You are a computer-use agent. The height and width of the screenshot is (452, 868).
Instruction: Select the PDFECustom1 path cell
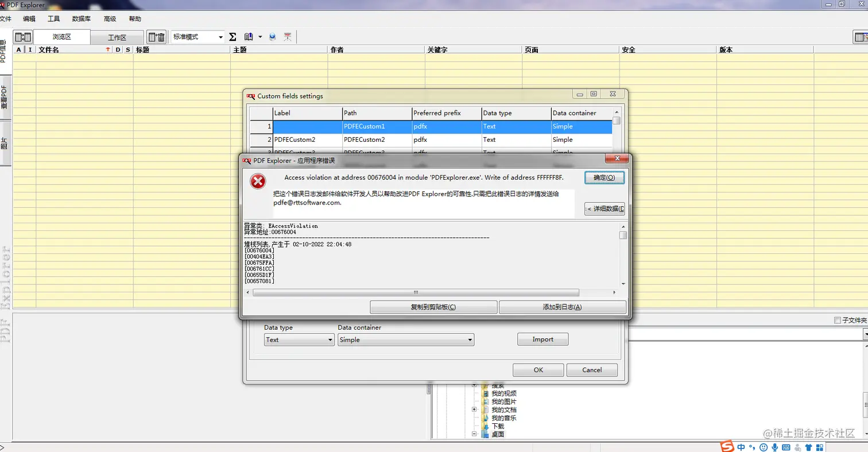click(x=377, y=126)
